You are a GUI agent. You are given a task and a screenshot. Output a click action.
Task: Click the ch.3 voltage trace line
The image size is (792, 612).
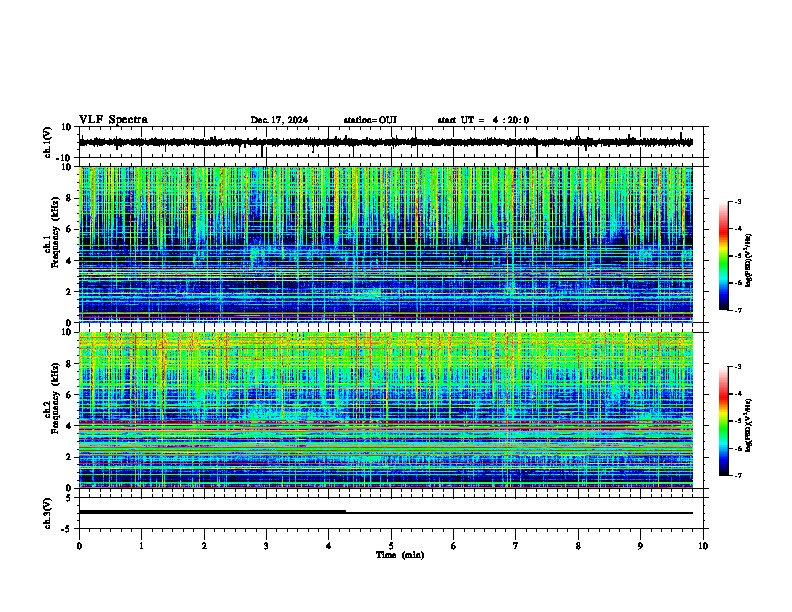(385, 513)
